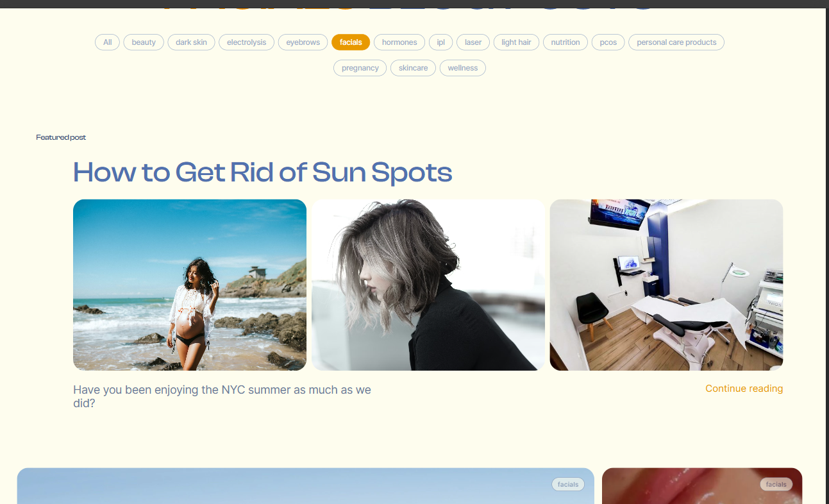The height and width of the screenshot is (504, 829).
Task: Select the skincare category pill
Action: tap(414, 68)
